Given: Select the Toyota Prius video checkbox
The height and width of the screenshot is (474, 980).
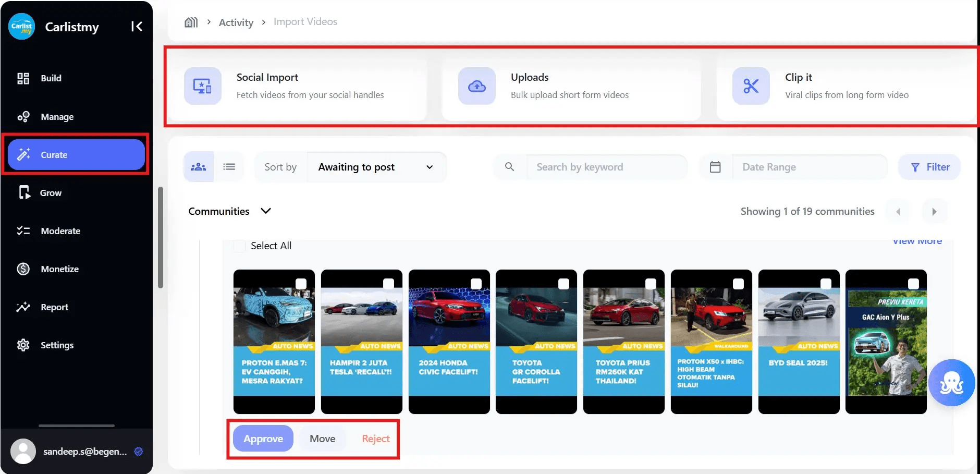Looking at the screenshot, I should click(x=651, y=284).
